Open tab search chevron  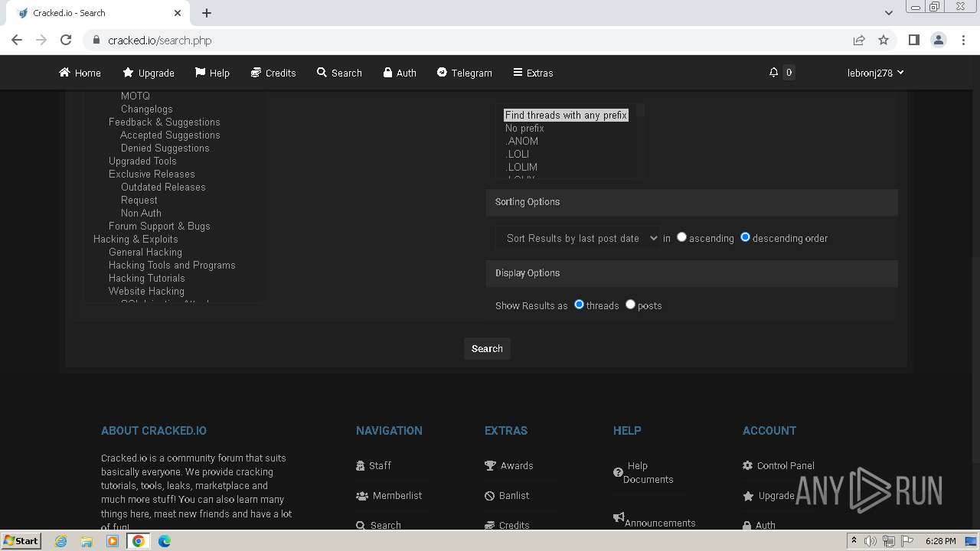tap(888, 12)
